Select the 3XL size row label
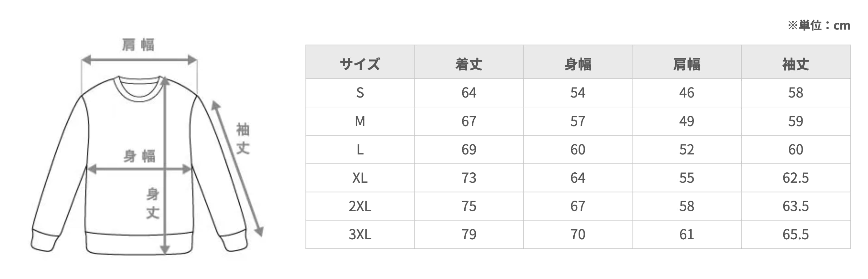 click(x=360, y=234)
